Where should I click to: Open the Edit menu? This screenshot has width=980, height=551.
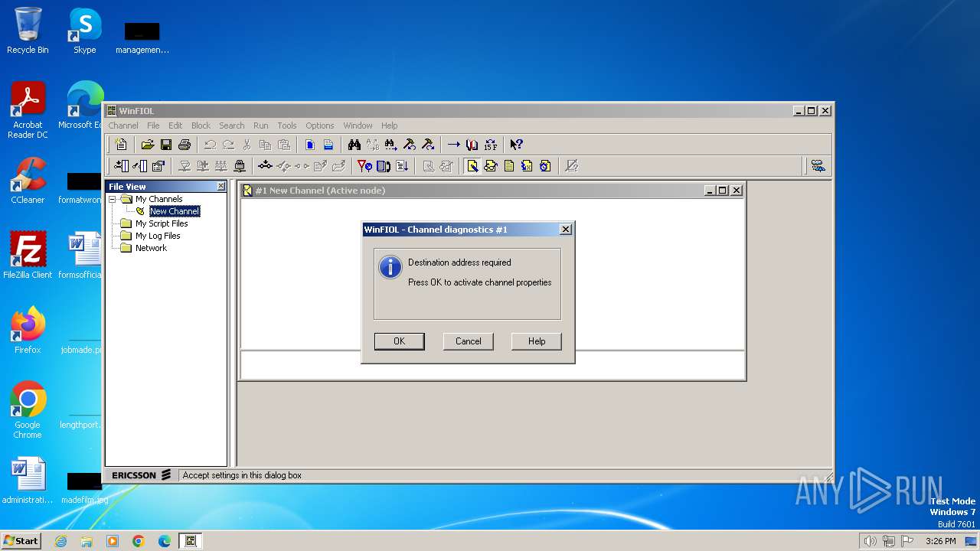[175, 126]
